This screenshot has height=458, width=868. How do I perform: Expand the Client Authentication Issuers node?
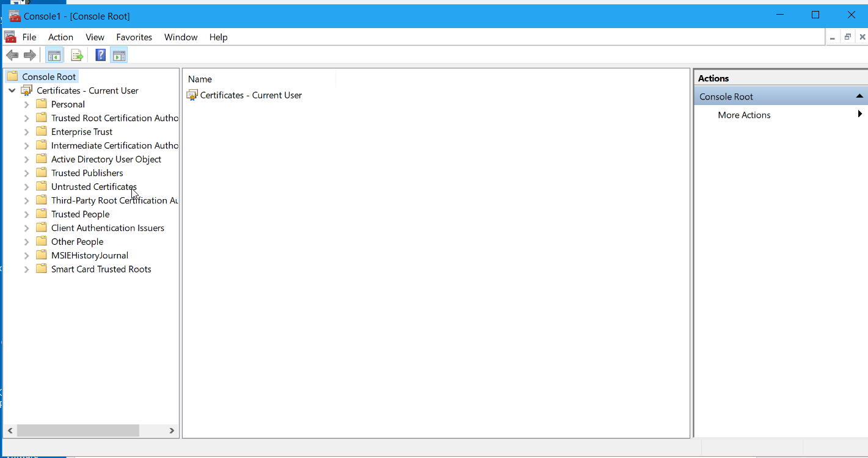[26, 228]
